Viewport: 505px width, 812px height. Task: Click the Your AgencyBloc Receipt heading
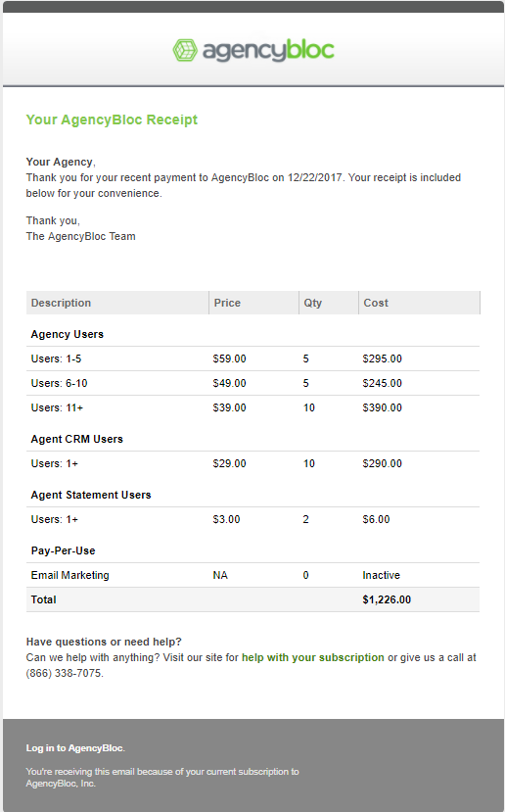pyautogui.click(x=112, y=119)
